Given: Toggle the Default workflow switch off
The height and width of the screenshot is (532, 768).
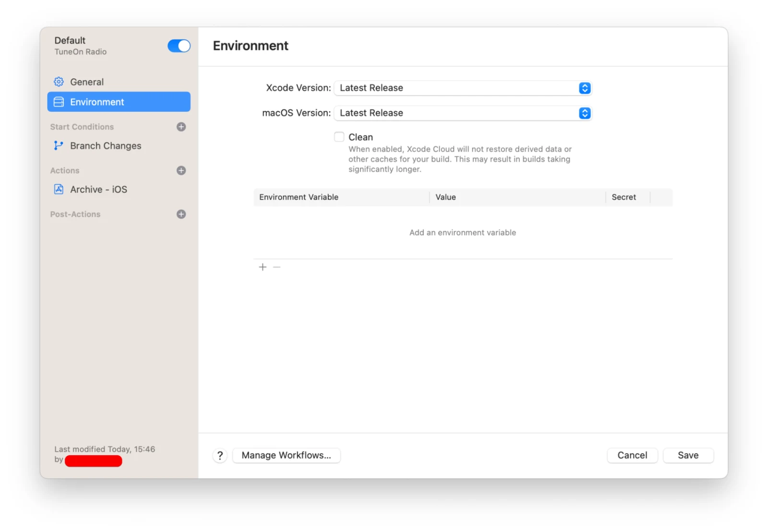Looking at the screenshot, I should pos(179,46).
